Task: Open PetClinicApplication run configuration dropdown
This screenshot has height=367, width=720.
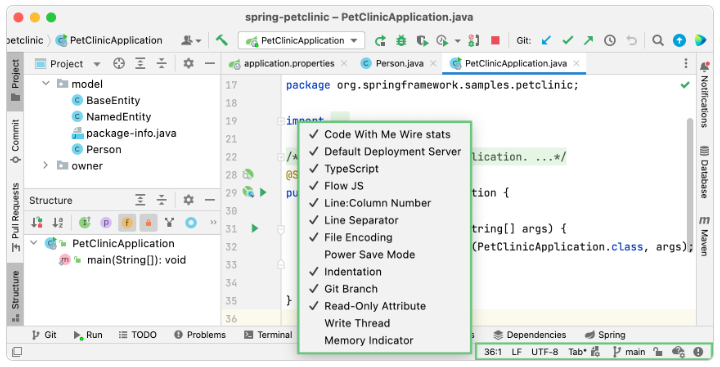Action: point(301,40)
